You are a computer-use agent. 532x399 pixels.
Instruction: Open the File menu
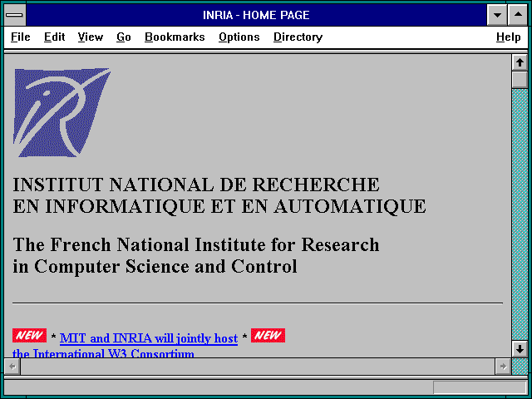click(20, 37)
